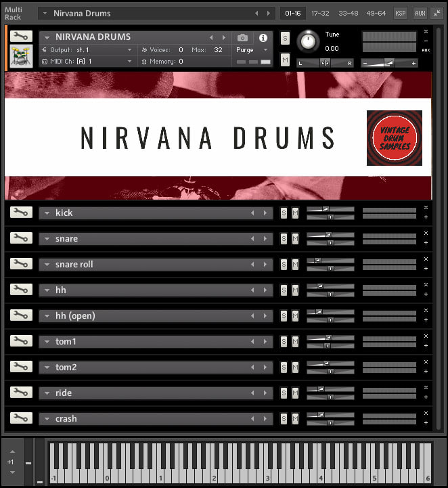This screenshot has height=488, width=448.
Task: Mute the crash instrument
Action: (x=295, y=419)
